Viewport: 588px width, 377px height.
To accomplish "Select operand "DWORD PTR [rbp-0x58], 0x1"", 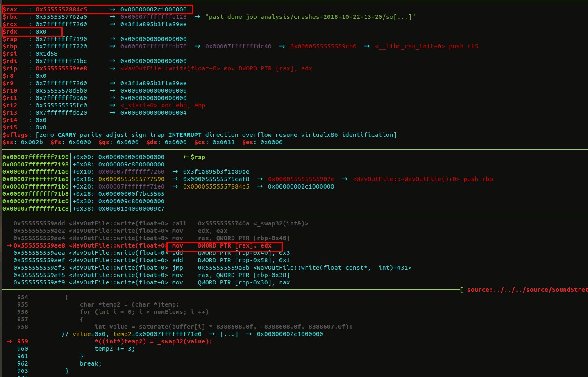I will (x=244, y=260).
